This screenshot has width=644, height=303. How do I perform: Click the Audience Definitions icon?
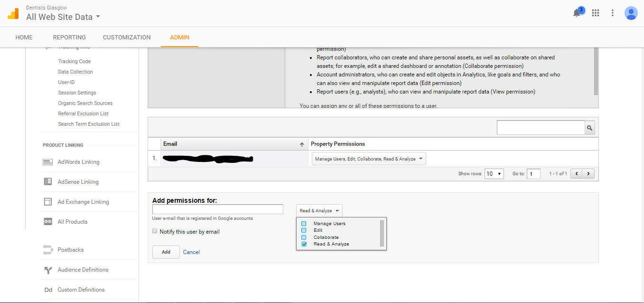point(47,270)
